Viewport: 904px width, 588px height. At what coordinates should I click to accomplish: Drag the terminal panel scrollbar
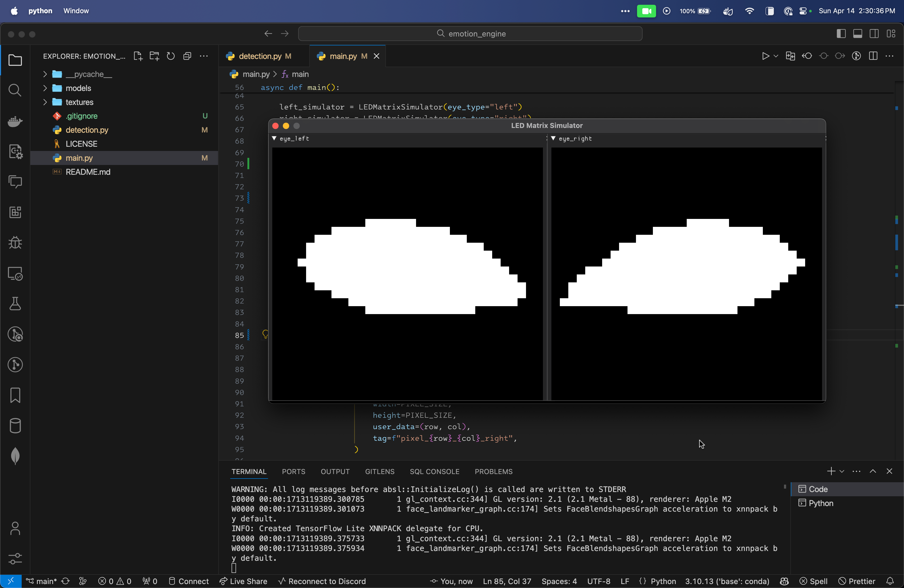coord(785,489)
